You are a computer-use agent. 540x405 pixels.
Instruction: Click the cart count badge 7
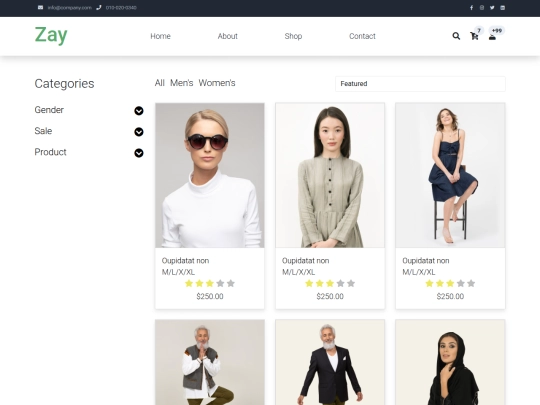[479, 30]
